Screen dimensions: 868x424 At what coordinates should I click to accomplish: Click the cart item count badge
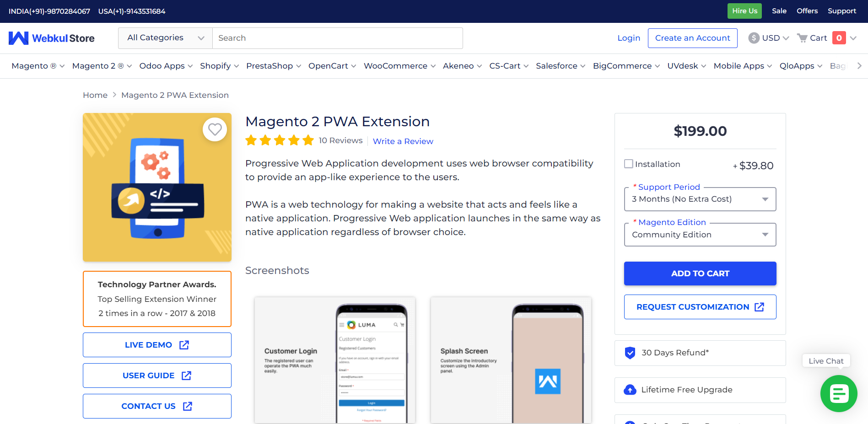[839, 38]
